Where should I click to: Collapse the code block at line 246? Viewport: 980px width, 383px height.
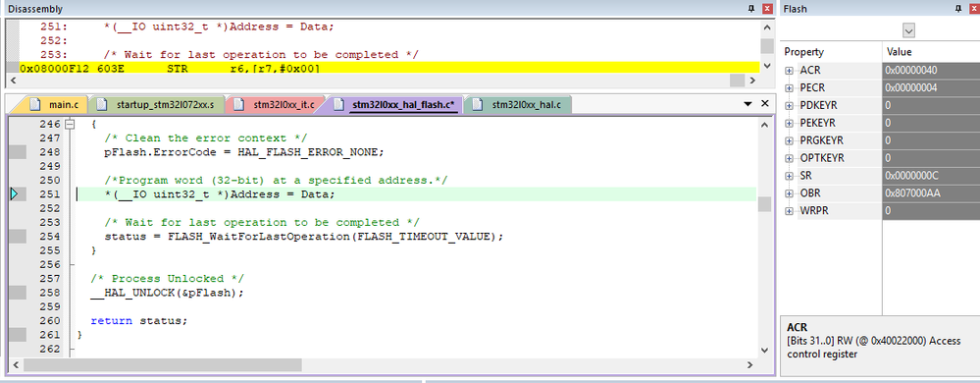pos(70,124)
